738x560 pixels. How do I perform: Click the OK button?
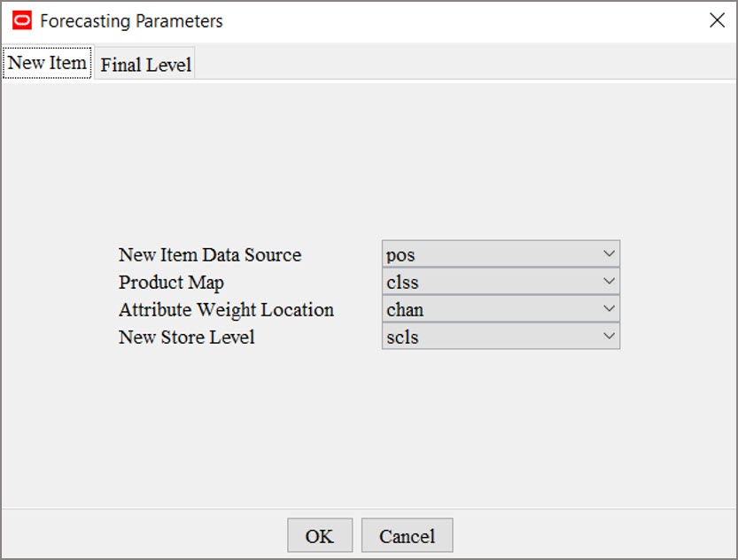(318, 535)
